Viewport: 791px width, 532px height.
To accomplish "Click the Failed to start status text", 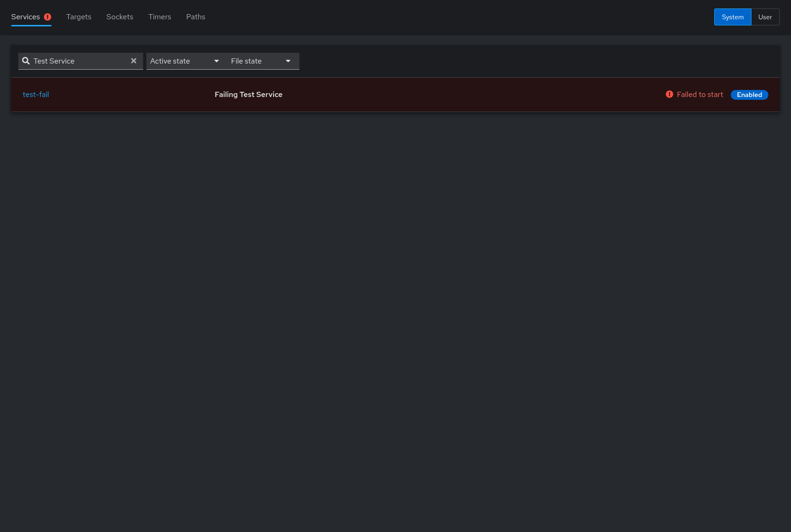I will pyautogui.click(x=700, y=94).
